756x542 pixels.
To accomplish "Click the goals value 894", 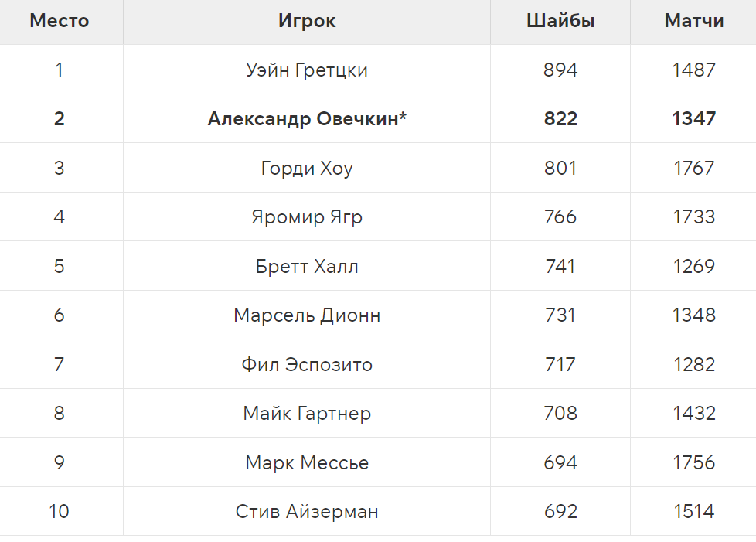I will 560,70.
